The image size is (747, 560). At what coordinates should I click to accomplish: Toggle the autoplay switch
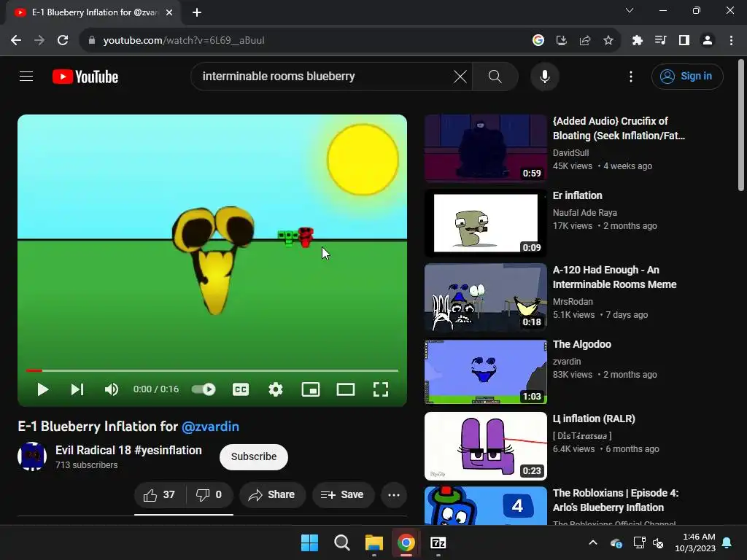[x=204, y=389]
